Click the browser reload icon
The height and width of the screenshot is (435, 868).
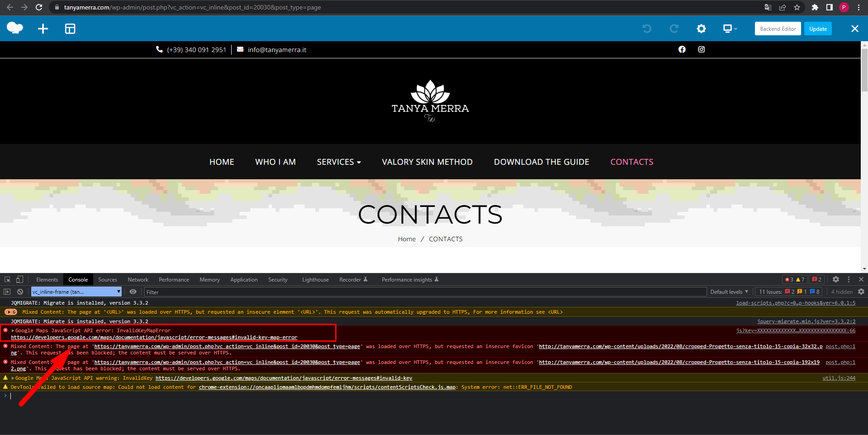tap(39, 7)
